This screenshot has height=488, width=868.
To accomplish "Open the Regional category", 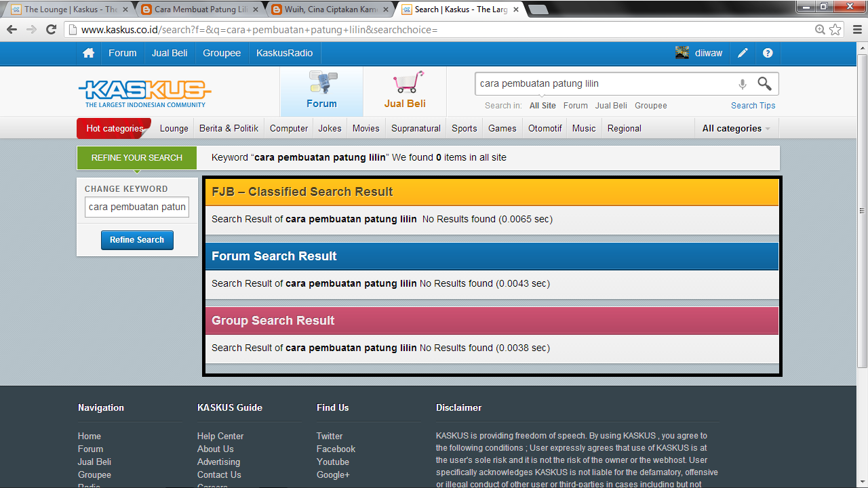I will (625, 128).
